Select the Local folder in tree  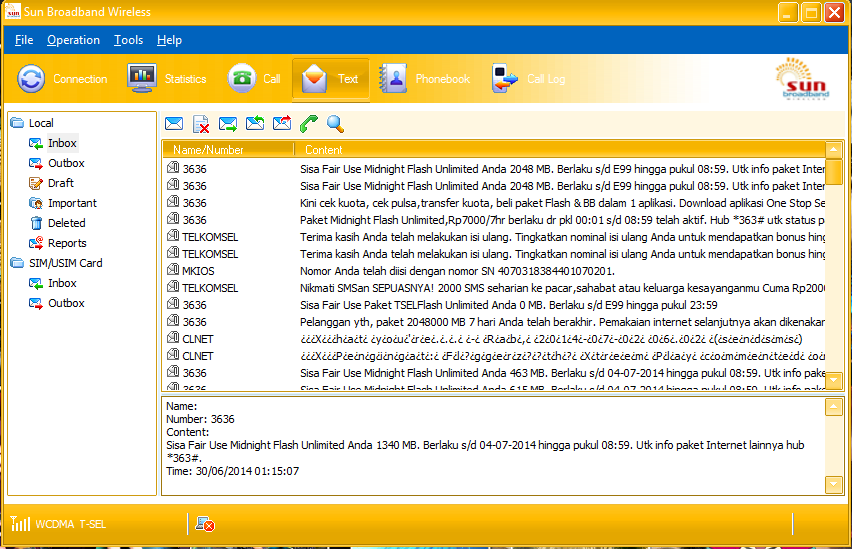33,123
